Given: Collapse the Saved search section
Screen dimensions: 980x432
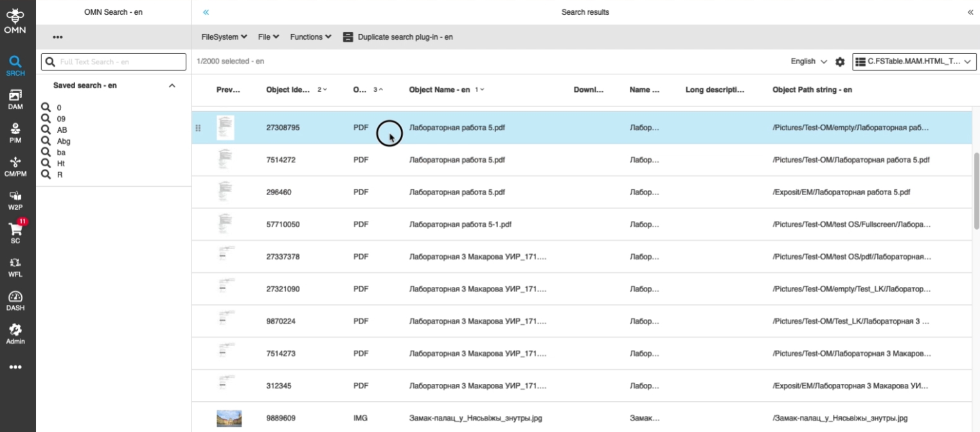Looking at the screenshot, I should pyautogui.click(x=172, y=85).
